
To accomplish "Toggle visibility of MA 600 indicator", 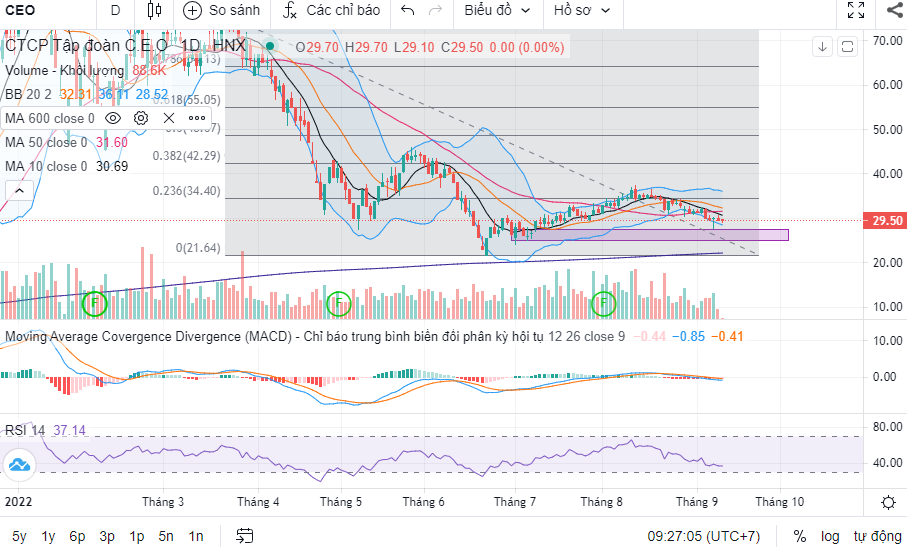I will click(114, 118).
